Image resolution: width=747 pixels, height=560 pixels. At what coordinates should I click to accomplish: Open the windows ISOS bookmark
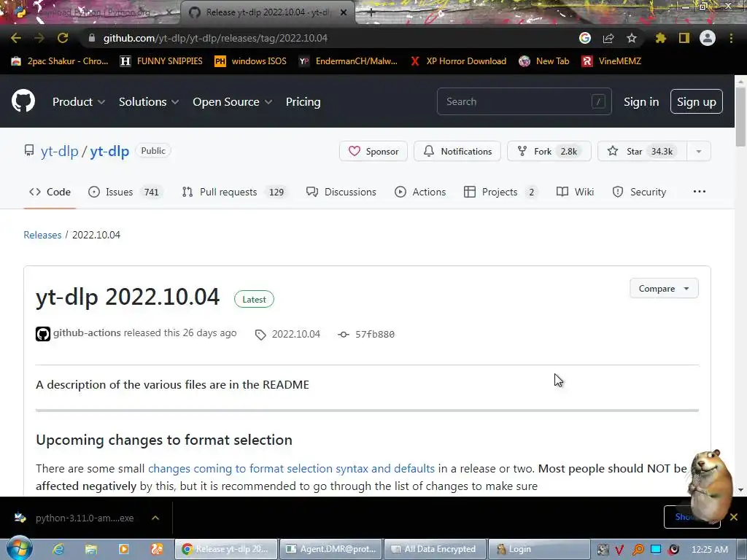pyautogui.click(x=251, y=61)
